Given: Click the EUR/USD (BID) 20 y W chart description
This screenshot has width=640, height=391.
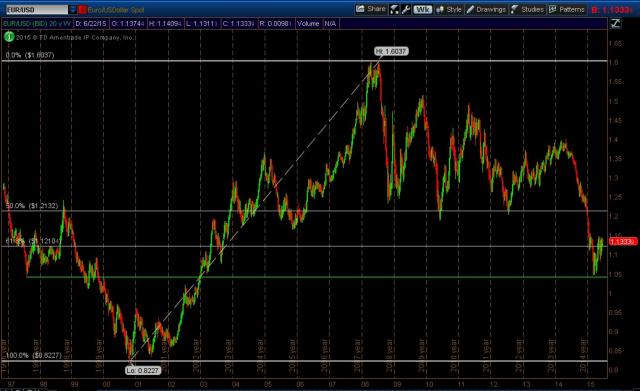Looking at the screenshot, I should pyautogui.click(x=37, y=24).
